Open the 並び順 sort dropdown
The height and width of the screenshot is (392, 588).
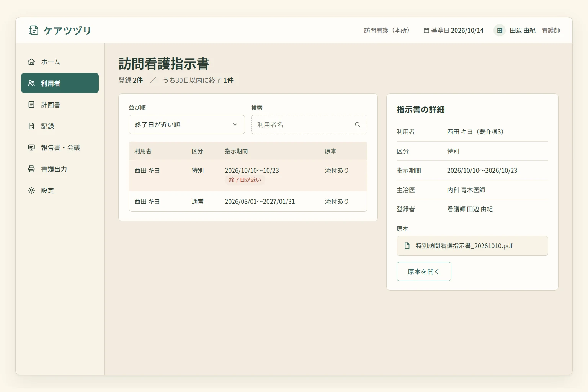pos(187,124)
